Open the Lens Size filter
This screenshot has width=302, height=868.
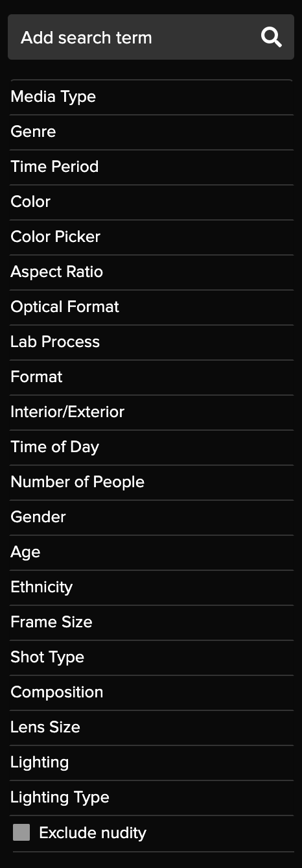point(152,728)
